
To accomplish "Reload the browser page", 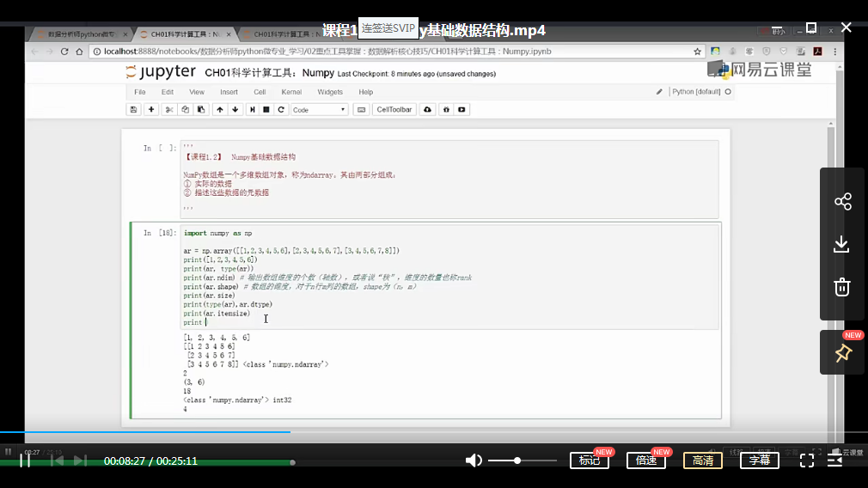I will [x=64, y=52].
